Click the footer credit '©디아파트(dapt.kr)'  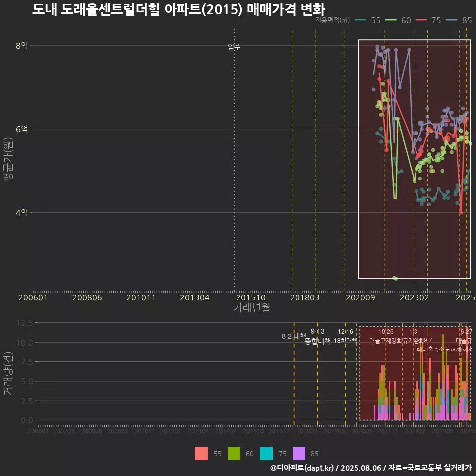302,468
